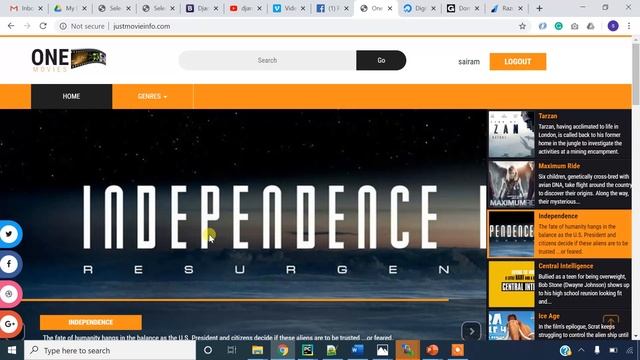
Task: Advance slider with next arrow button
Action: 471,331
